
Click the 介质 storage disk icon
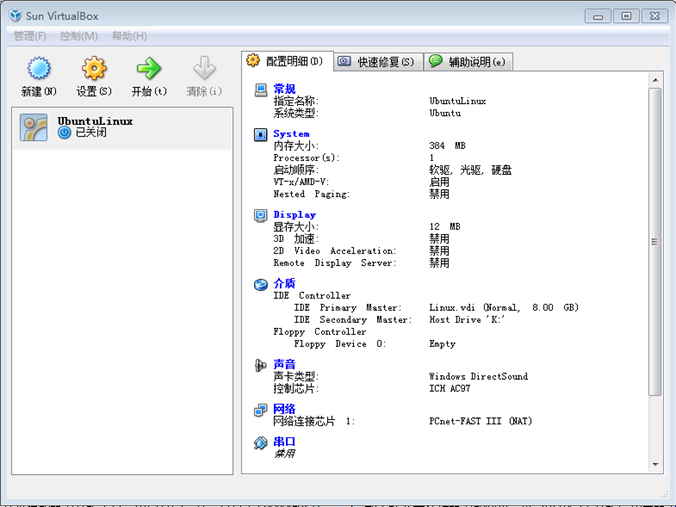coord(260,285)
